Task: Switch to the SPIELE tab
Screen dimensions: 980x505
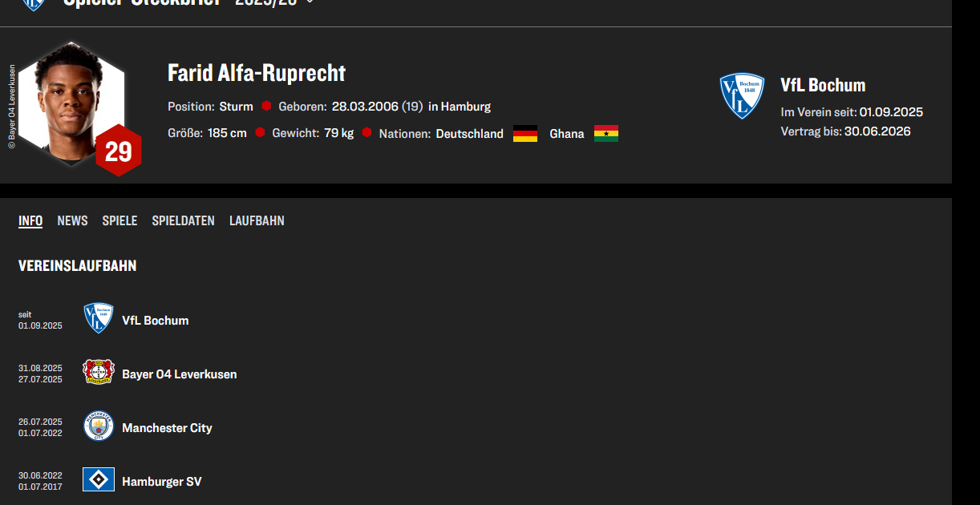Action: coord(119,220)
